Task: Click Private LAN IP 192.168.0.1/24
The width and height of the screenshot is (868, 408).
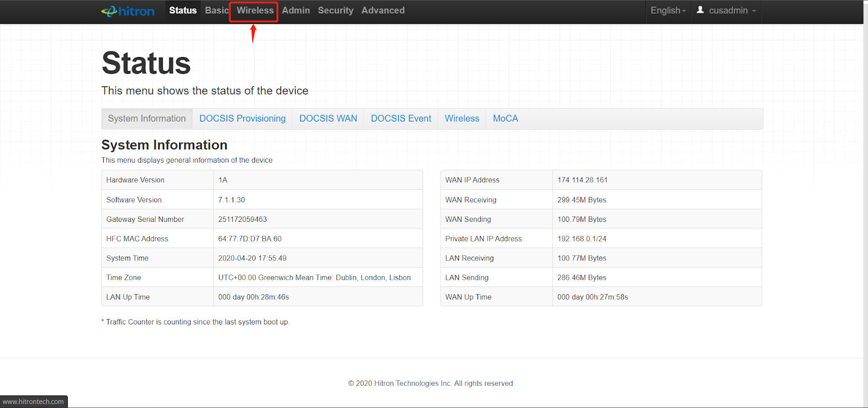Action: [582, 239]
